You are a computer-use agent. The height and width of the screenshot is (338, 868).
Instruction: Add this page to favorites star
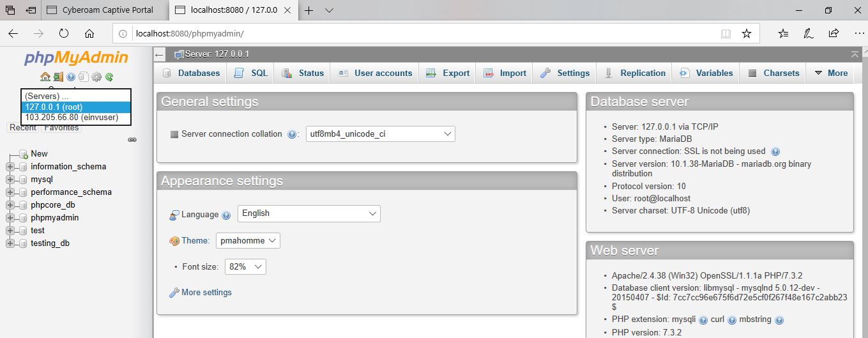tap(746, 33)
